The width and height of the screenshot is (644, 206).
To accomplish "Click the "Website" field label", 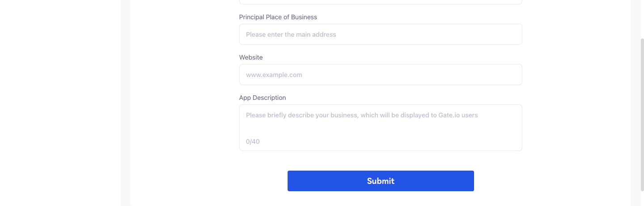I will [x=251, y=57].
